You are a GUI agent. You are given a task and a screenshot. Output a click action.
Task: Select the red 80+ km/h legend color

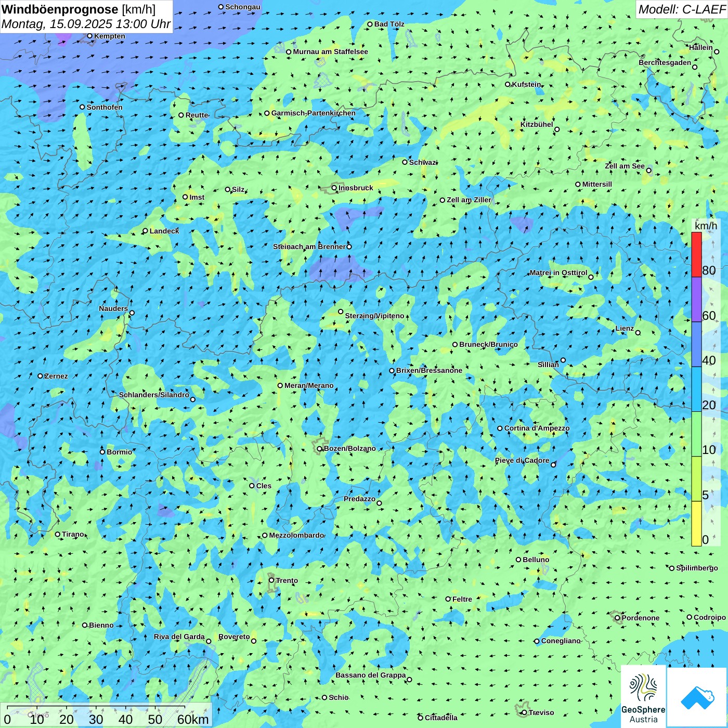click(x=696, y=255)
